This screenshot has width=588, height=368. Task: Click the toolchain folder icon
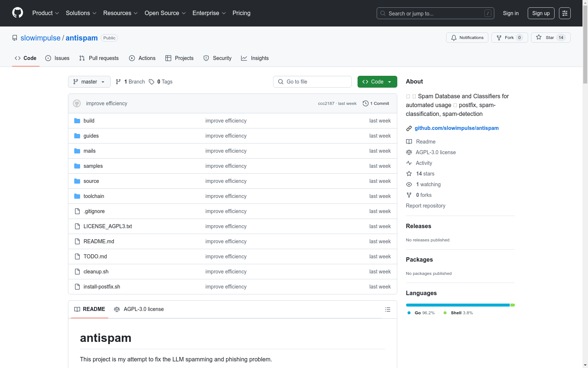pyautogui.click(x=77, y=196)
